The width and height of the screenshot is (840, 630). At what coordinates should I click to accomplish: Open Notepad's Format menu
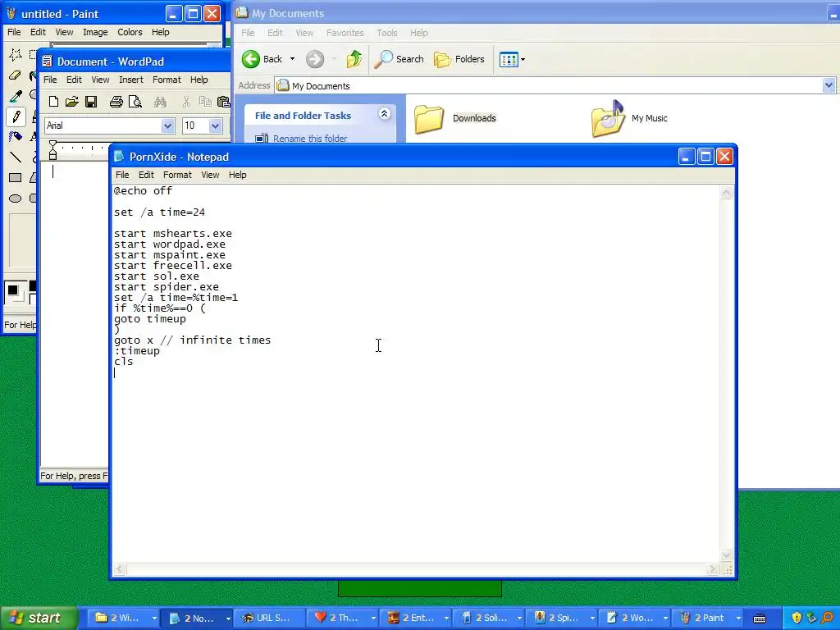pyautogui.click(x=177, y=175)
